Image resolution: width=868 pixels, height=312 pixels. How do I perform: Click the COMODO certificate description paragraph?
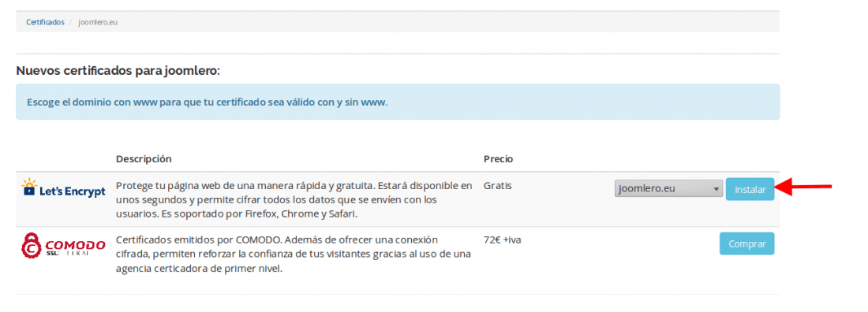coord(294,254)
